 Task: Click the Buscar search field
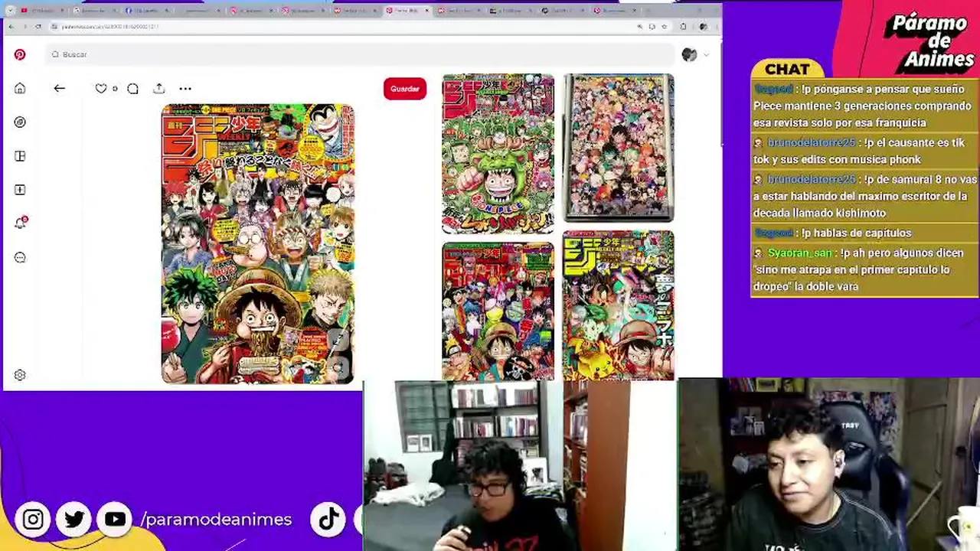[360, 54]
